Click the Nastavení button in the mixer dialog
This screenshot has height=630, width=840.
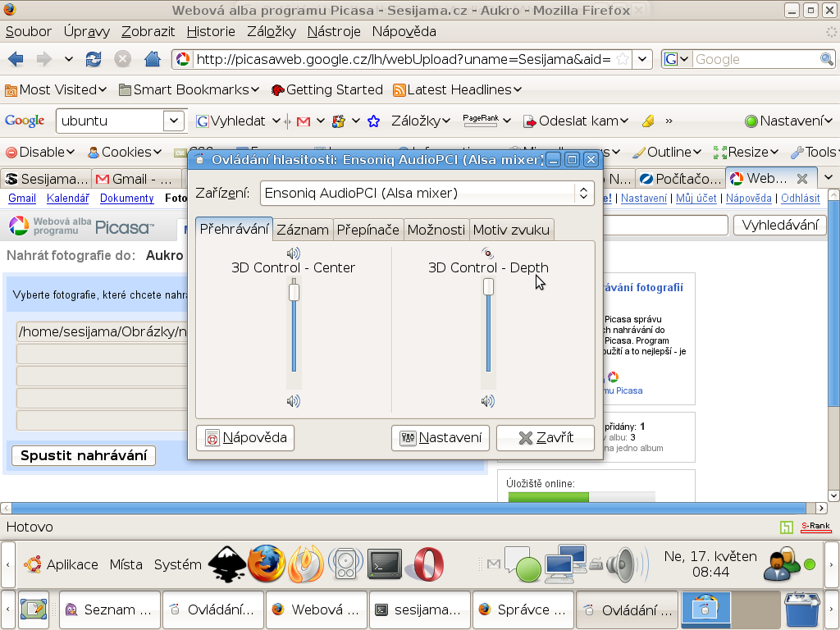click(x=441, y=438)
